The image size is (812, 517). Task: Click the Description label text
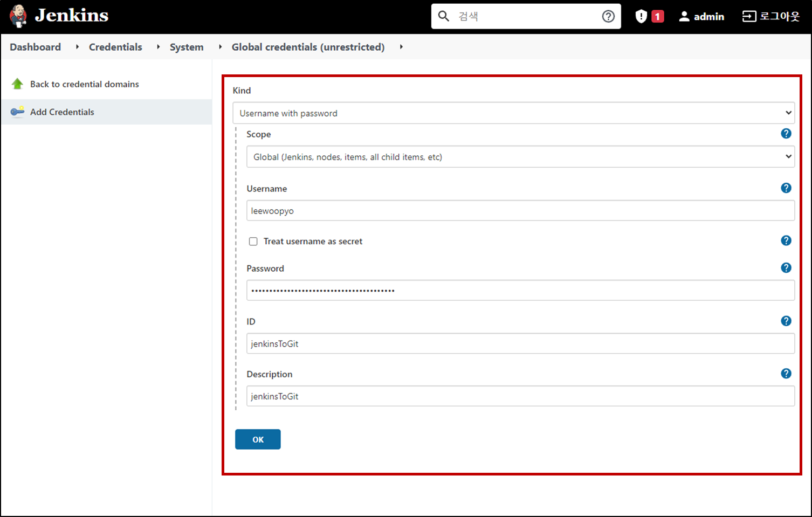270,374
